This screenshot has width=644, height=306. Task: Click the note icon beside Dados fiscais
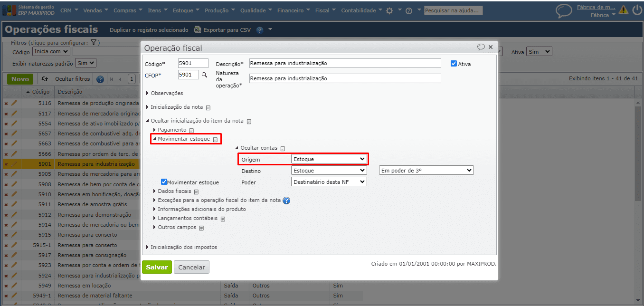[x=196, y=191]
